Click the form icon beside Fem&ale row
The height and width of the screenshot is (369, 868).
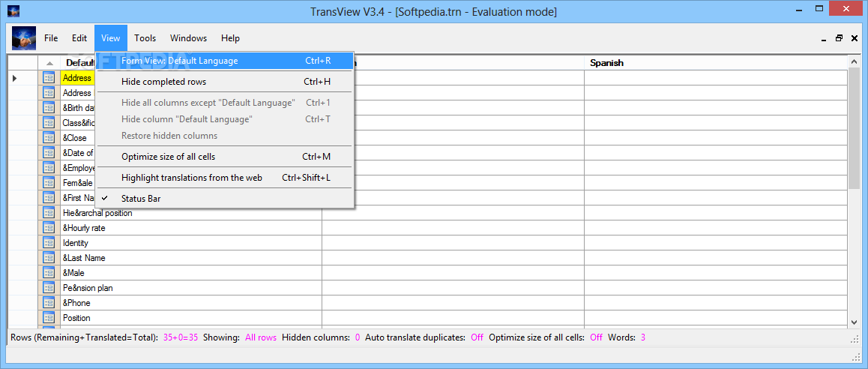49,183
